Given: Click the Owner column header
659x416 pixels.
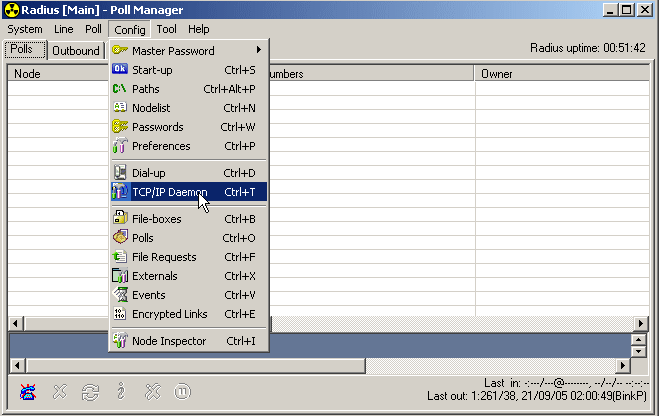Looking at the screenshot, I should tap(562, 74).
